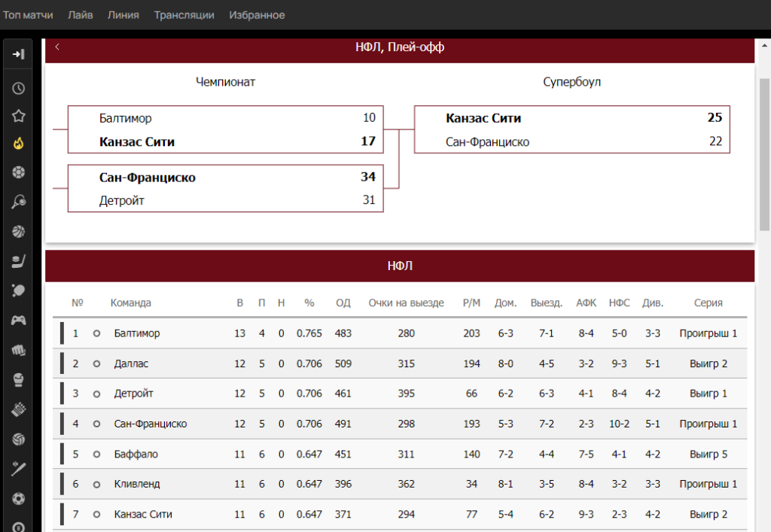Click the Сан-Франциско vs Детройт championship match
Screen dimensions: 771x532
[x=225, y=189]
